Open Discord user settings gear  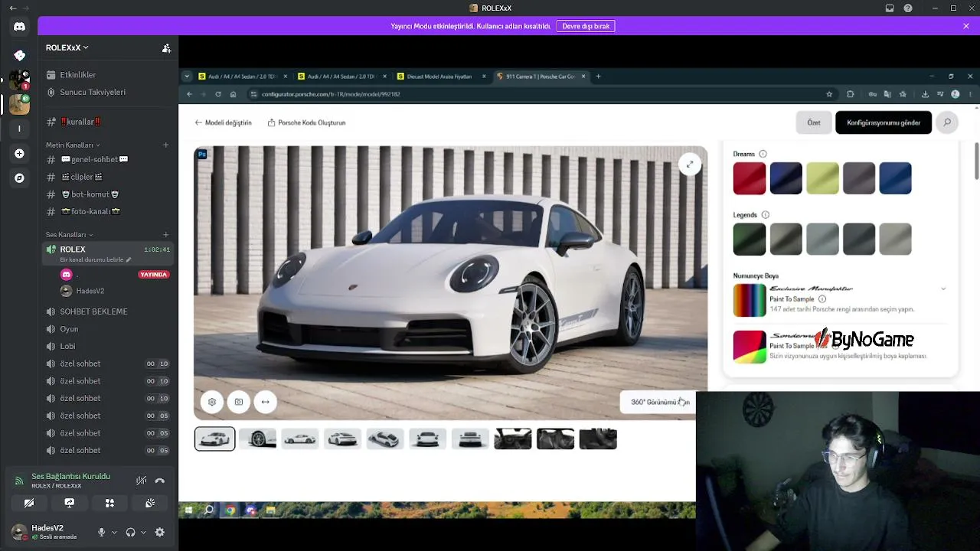(x=159, y=532)
